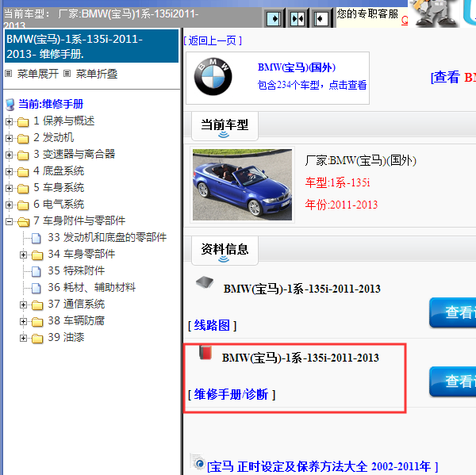This screenshot has width=476, height=475.
Task: Click page icon for 36 耗材、辅助材料
Action: 36,288
